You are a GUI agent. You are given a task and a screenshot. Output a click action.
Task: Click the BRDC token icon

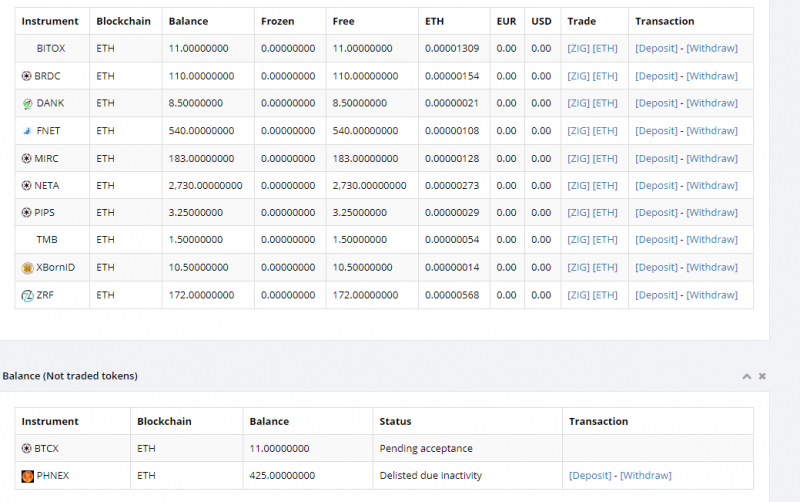point(27,76)
